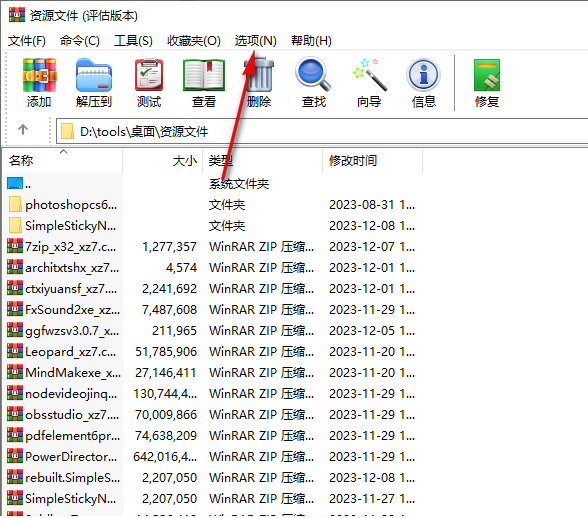Select file name rebuilt.SimpleS...
The width and height of the screenshot is (588, 518).
coord(72,477)
